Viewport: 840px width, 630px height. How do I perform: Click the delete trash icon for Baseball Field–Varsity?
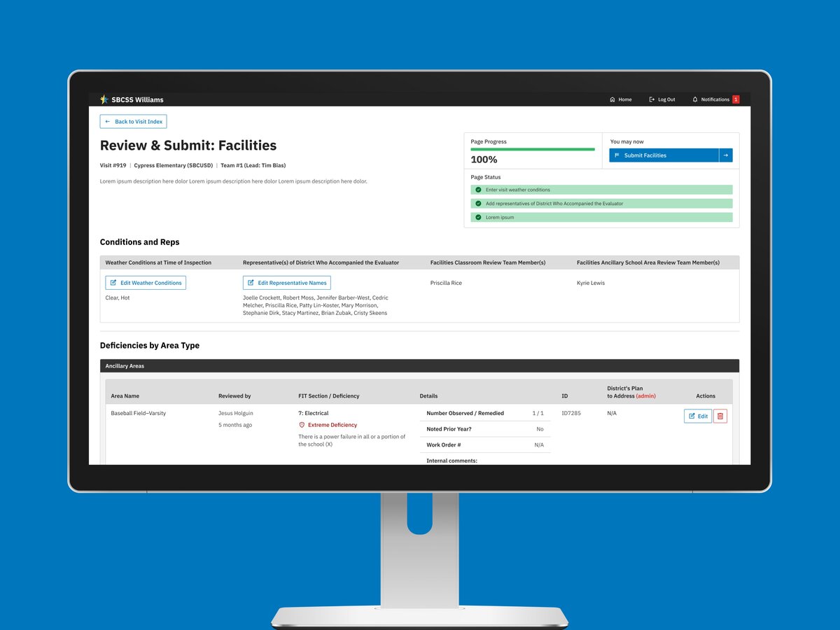coord(722,416)
